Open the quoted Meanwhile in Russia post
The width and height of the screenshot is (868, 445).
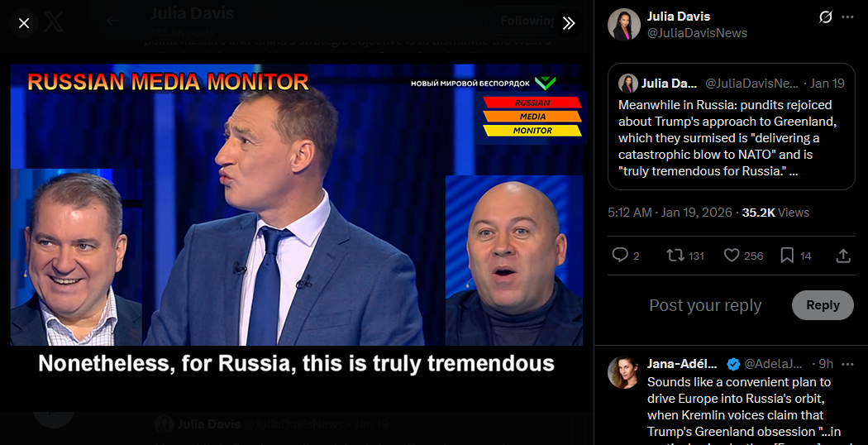coord(732,127)
